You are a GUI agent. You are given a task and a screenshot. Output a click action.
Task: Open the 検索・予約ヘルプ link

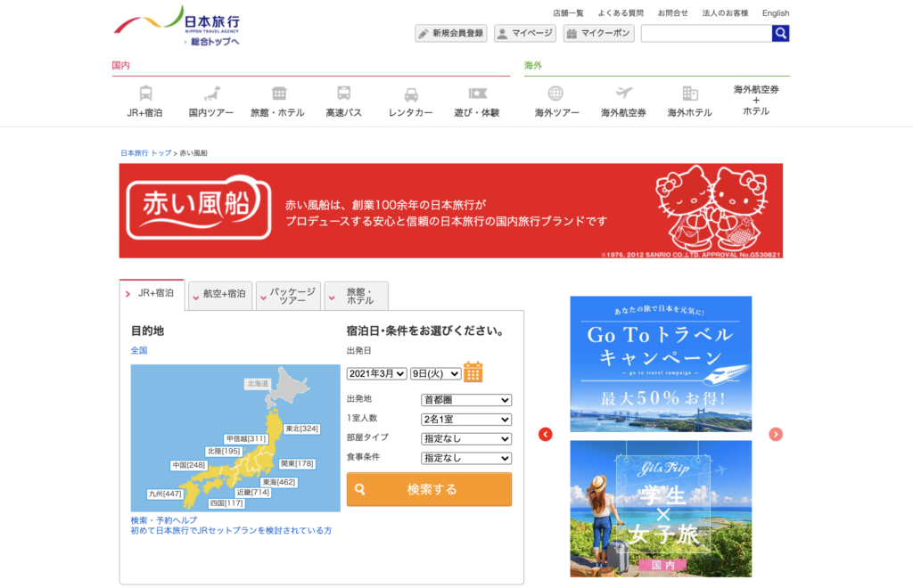(164, 520)
